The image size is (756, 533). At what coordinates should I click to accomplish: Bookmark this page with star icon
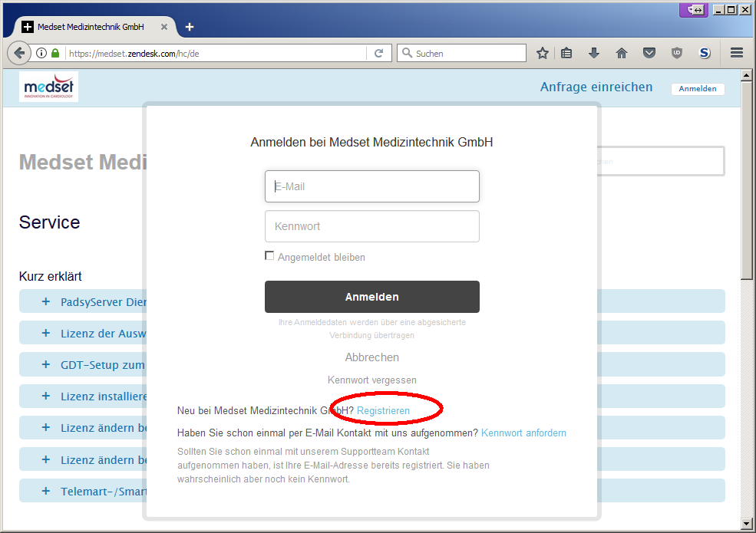pyautogui.click(x=543, y=53)
